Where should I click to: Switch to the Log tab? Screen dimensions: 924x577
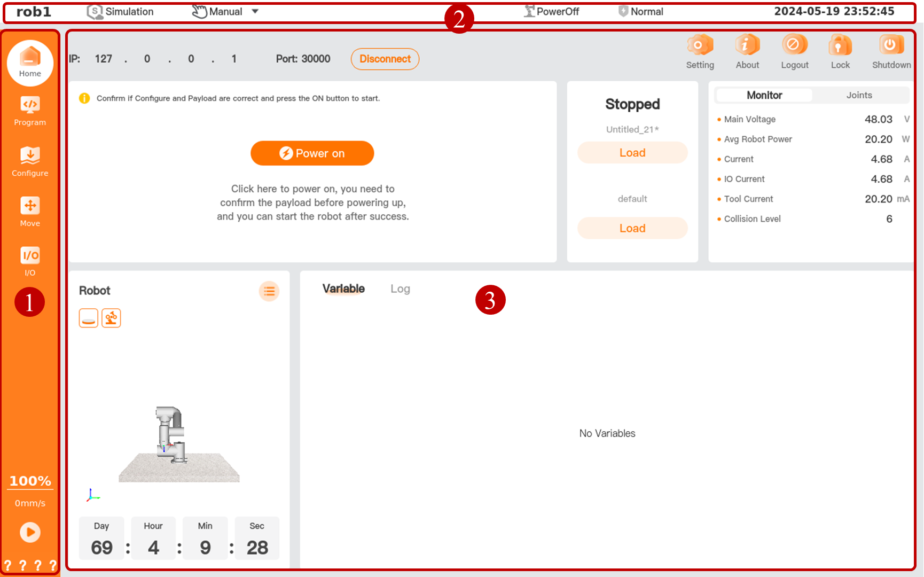click(x=400, y=289)
